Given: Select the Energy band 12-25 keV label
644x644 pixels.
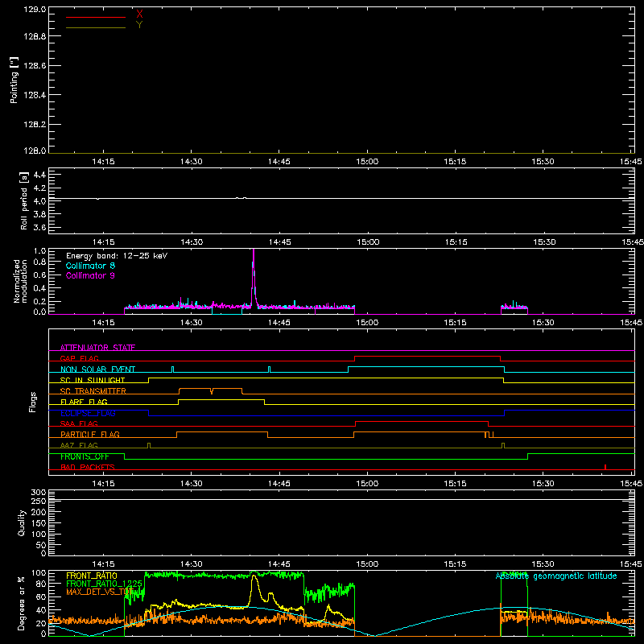Looking at the screenshot, I should [x=117, y=256].
